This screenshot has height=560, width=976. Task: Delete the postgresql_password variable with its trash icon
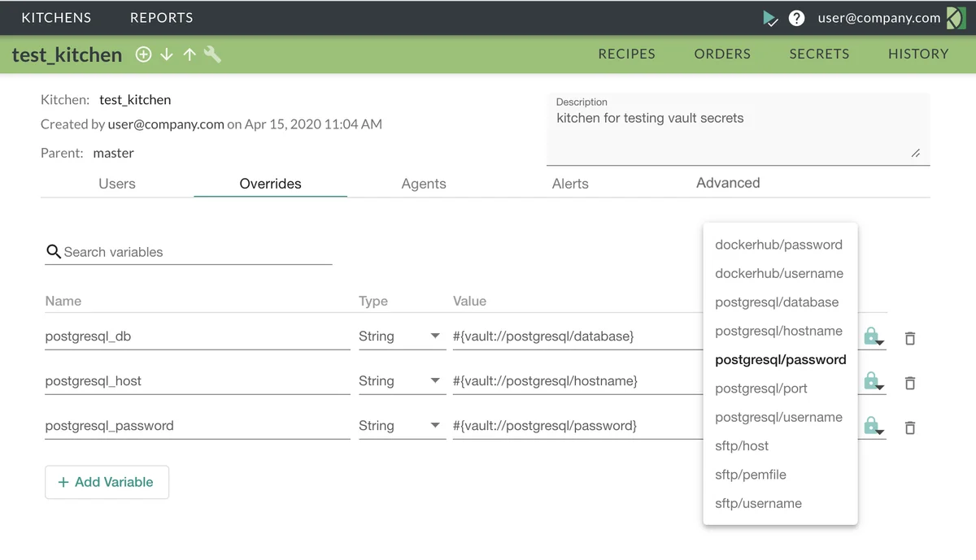click(x=910, y=428)
